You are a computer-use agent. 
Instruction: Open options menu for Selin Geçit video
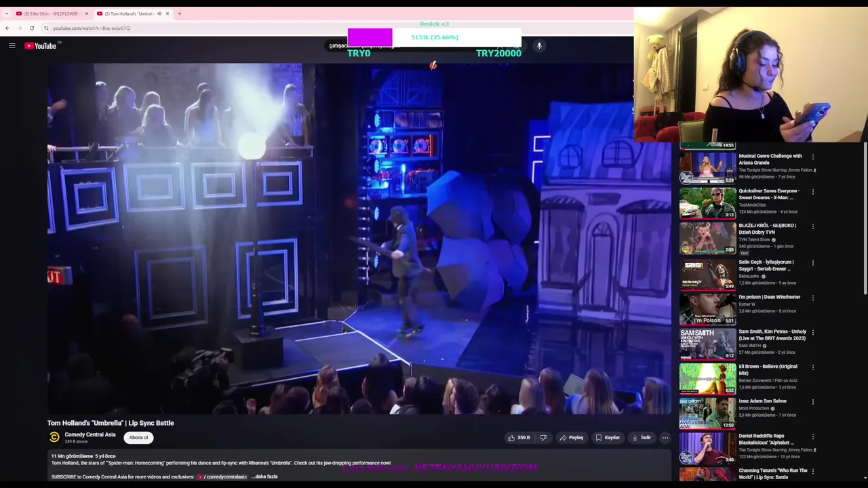(x=813, y=263)
